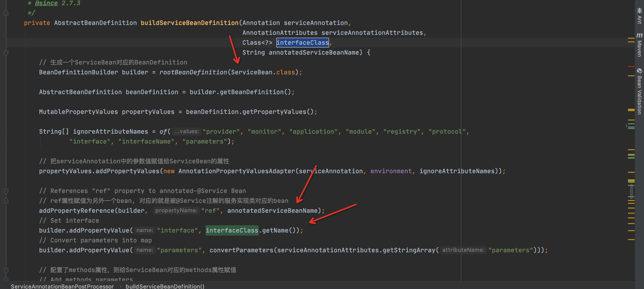Click the BeanDefinitionBuilder type name
The height and width of the screenshot is (289, 644).
point(78,72)
